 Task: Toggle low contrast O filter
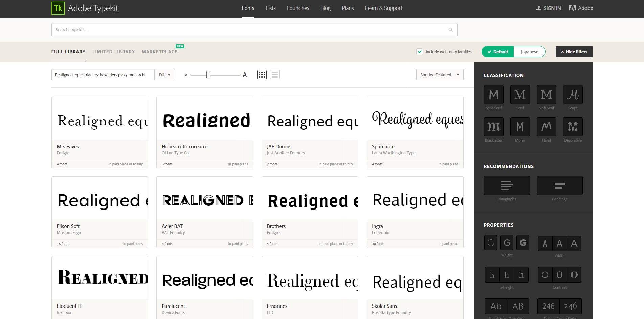tap(545, 275)
